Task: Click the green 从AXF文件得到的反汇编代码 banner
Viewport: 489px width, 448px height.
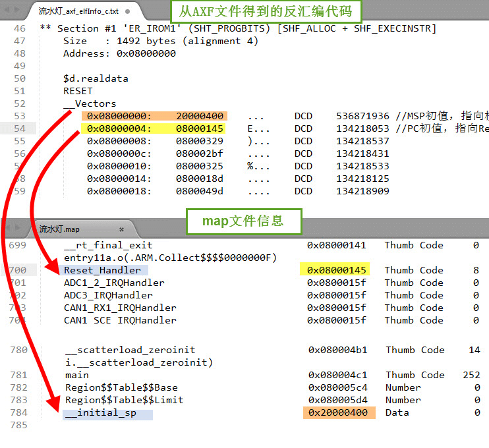Action: coord(265,11)
